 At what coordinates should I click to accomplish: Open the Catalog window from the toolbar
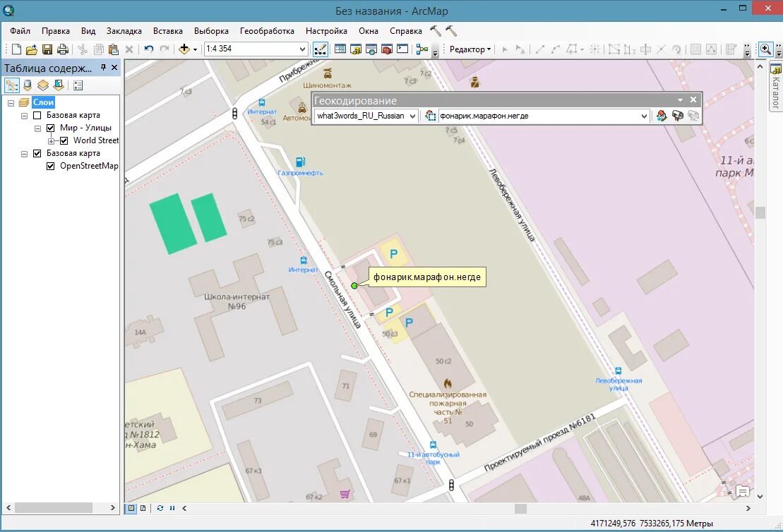(356, 49)
